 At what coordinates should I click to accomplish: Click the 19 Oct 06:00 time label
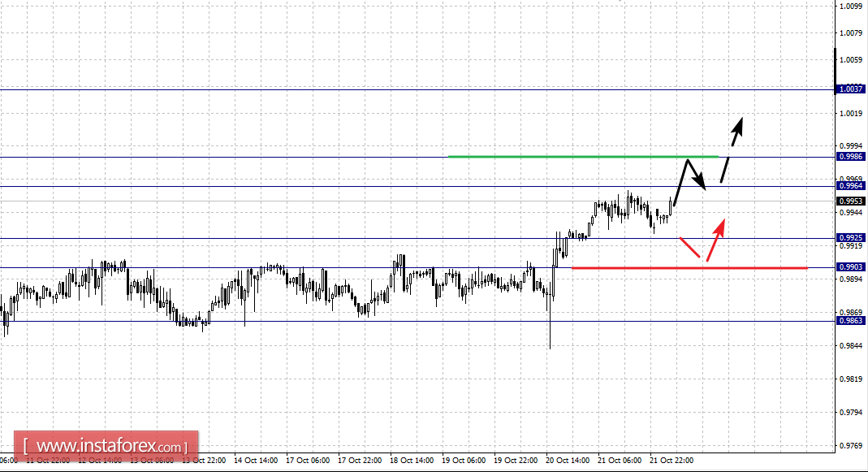[464, 461]
